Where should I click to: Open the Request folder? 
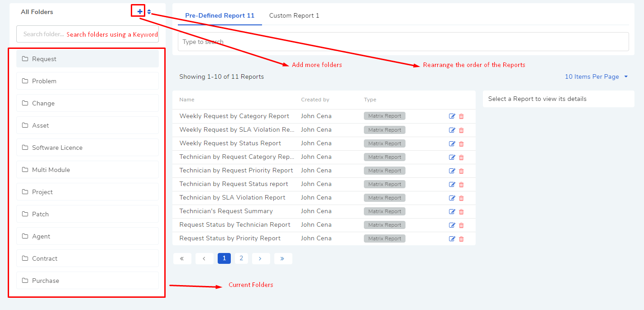point(87,59)
